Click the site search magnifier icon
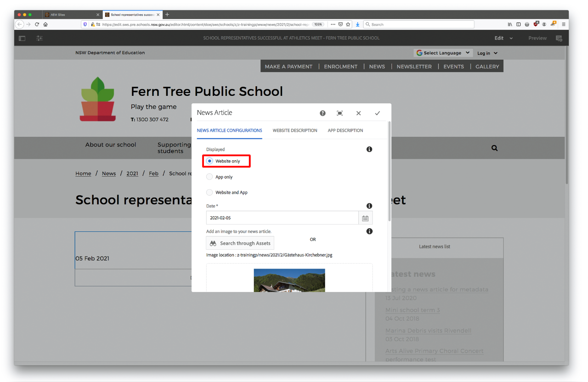This screenshot has width=588, height=382. pyautogui.click(x=494, y=148)
